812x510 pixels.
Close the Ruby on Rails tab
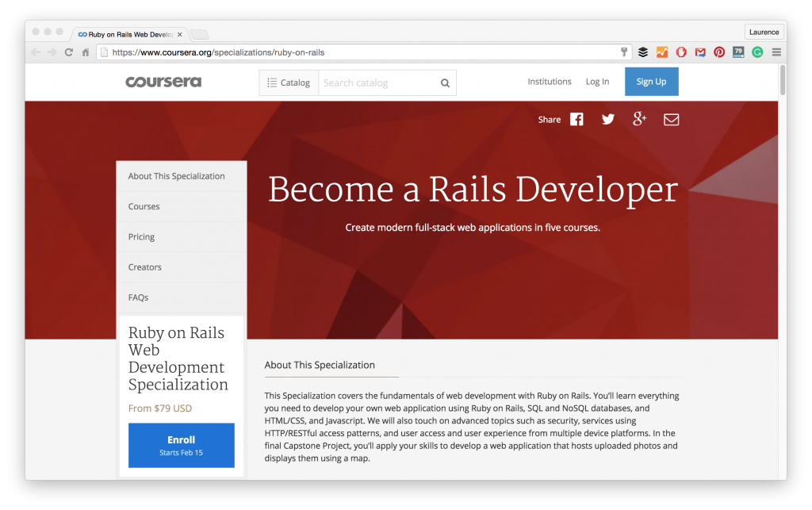(x=180, y=35)
